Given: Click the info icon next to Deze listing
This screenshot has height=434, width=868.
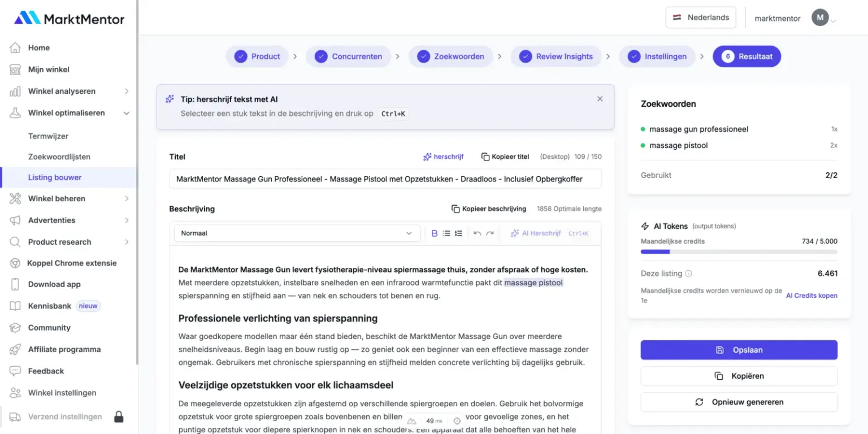Looking at the screenshot, I should coord(688,274).
